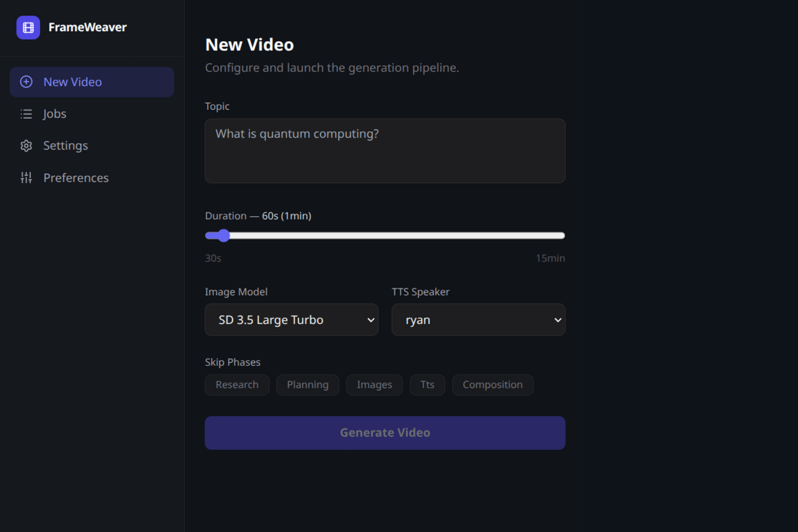Click the TTS Speaker field label

tap(421, 292)
